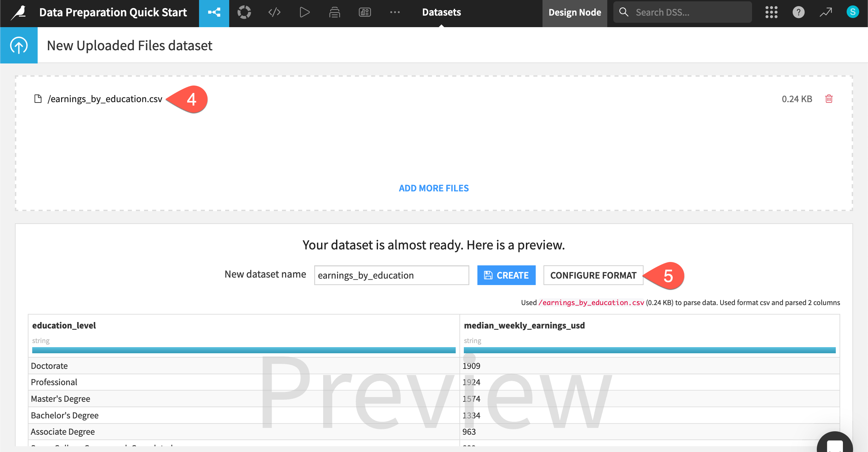The width and height of the screenshot is (868, 452).
Task: Open the Flow from the navigation bar
Action: tap(214, 13)
